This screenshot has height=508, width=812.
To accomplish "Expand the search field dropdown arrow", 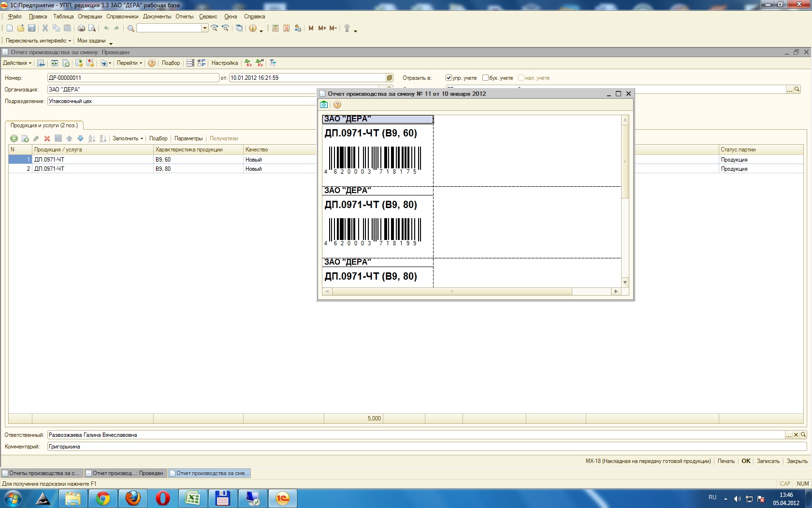I will 205,28.
